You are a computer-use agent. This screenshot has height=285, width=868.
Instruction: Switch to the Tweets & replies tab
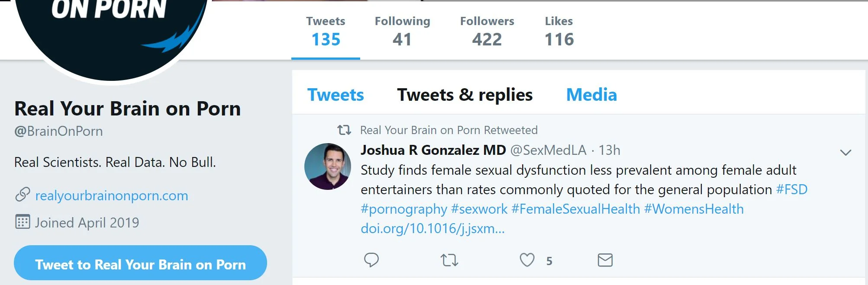[x=465, y=95]
